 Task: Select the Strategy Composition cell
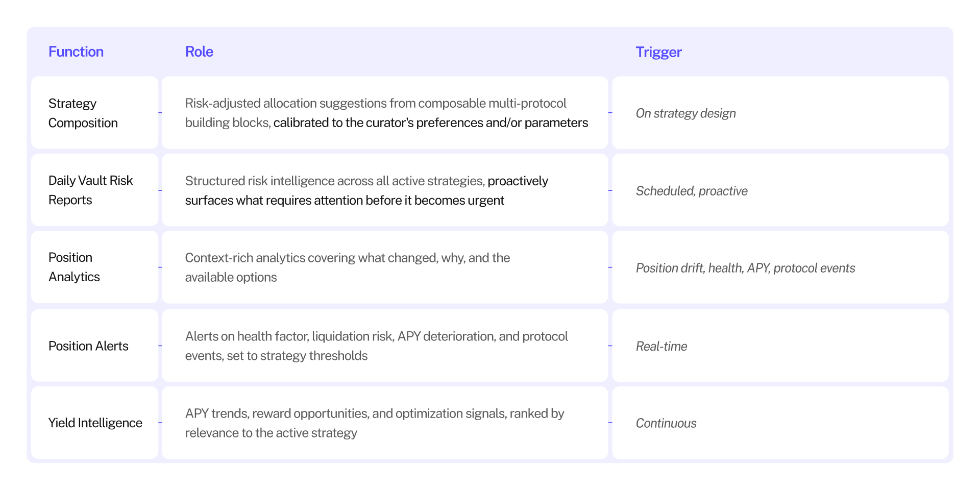tap(95, 113)
